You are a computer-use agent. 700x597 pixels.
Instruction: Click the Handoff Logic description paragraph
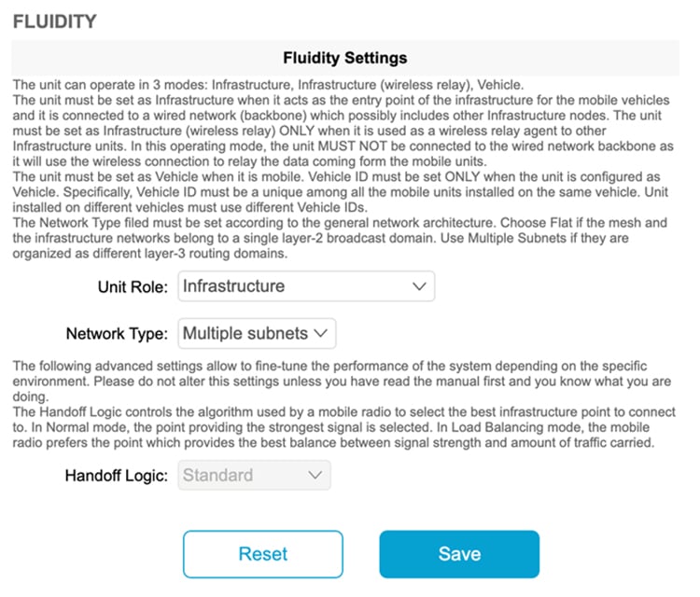click(x=343, y=427)
